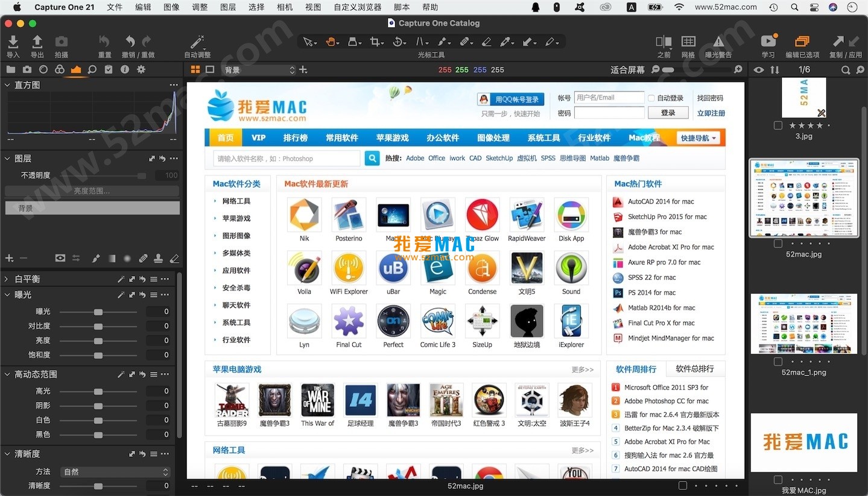
Task: Switch viewer to single image mode
Action: 210,70
